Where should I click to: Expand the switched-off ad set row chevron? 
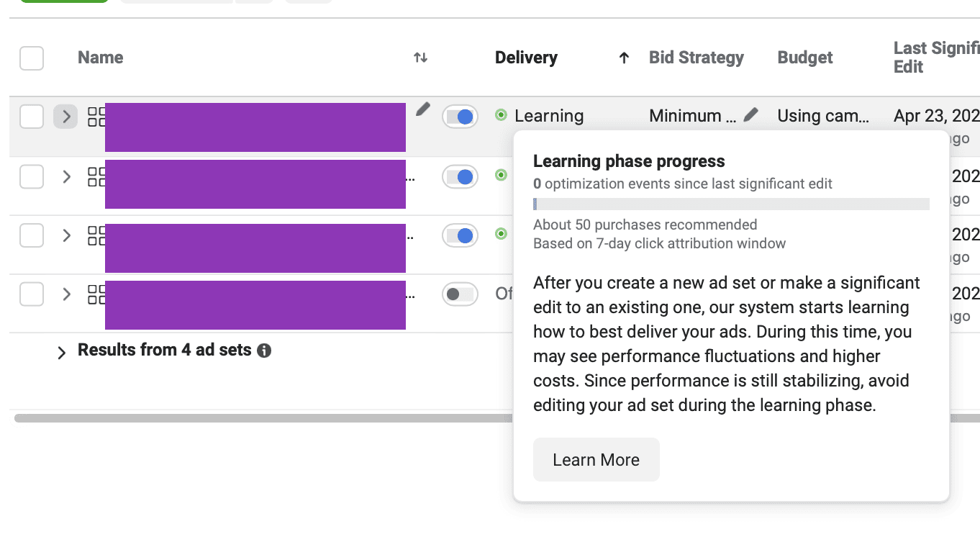[66, 294]
